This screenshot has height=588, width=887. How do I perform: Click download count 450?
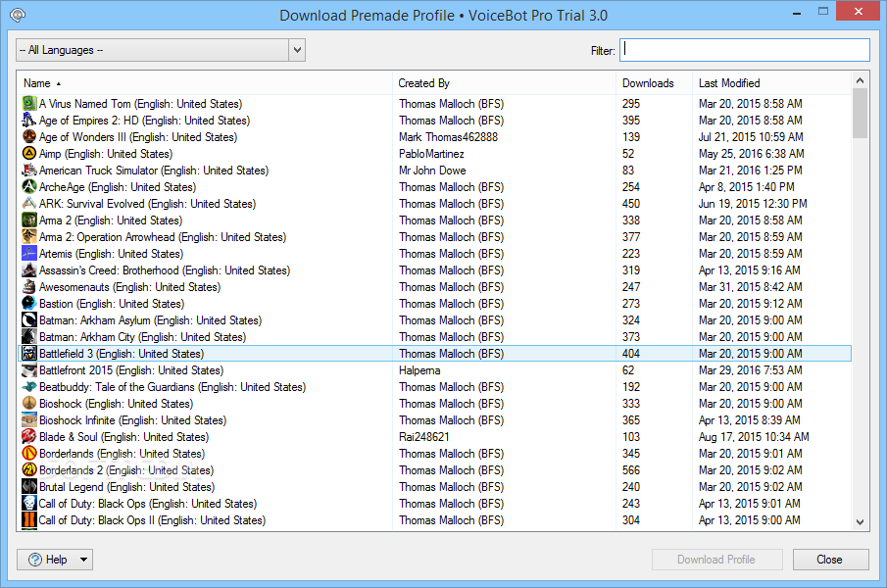(x=631, y=204)
